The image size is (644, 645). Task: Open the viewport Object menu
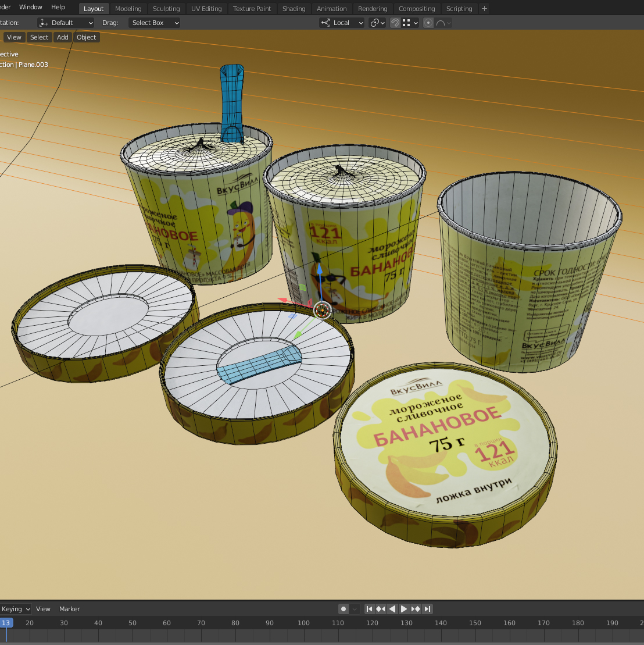point(86,37)
